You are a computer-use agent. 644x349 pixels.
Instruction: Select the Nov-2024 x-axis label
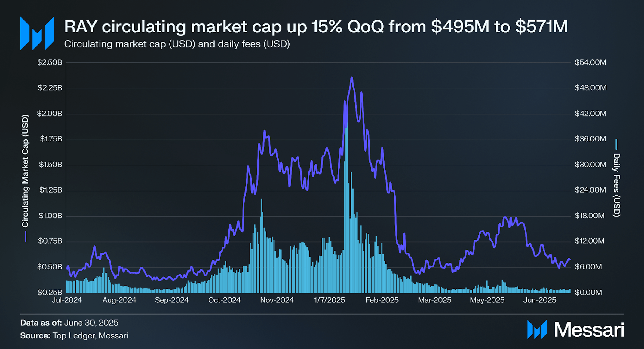point(277,300)
